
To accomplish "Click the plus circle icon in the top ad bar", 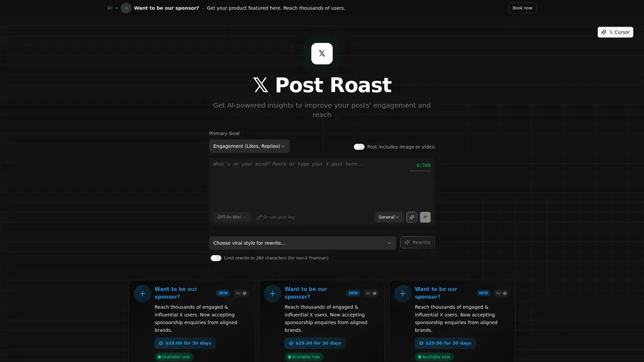I will click(126, 8).
